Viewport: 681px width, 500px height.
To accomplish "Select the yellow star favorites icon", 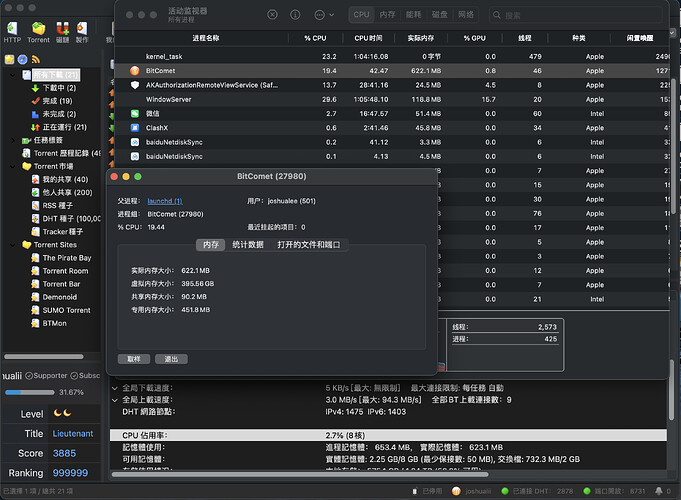I will 9,60.
